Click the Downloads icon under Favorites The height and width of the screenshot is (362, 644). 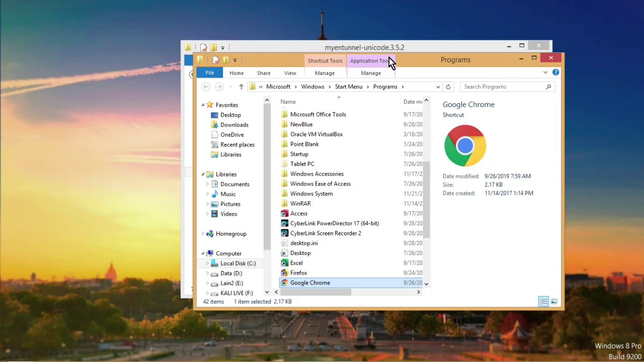click(215, 125)
